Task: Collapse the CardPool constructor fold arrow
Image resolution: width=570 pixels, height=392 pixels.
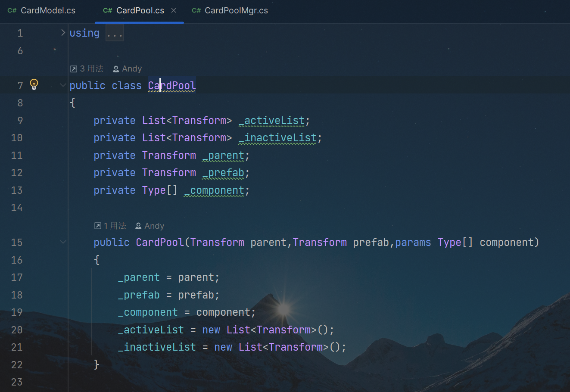Action: [63, 242]
